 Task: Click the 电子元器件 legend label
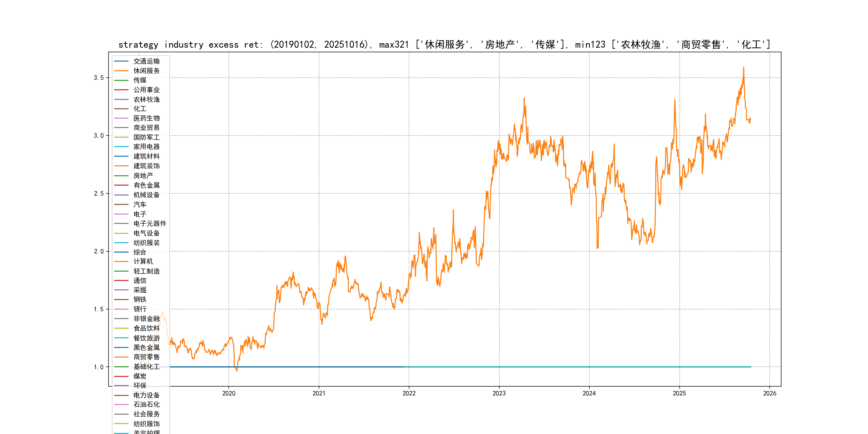(149, 223)
